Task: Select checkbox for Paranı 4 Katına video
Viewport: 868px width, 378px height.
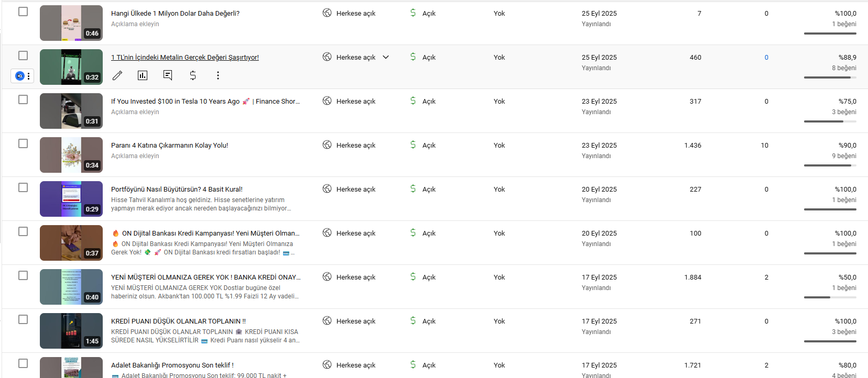Action: [x=23, y=143]
